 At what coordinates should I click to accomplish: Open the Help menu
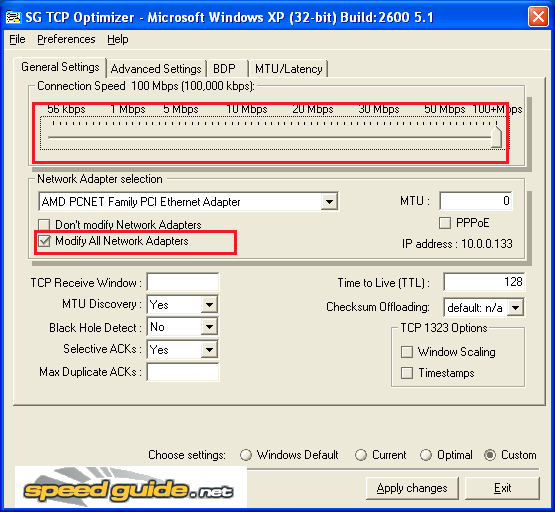pyautogui.click(x=118, y=39)
